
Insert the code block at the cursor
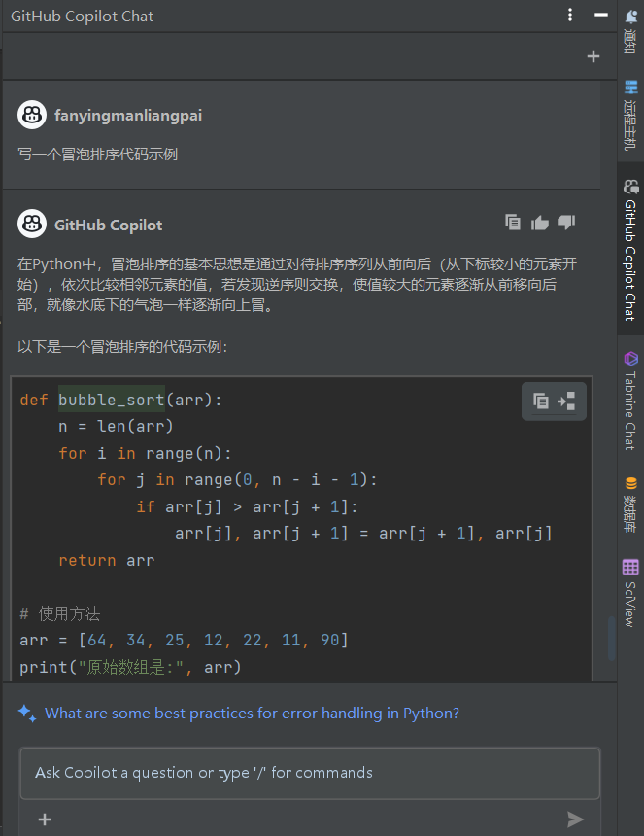(566, 401)
